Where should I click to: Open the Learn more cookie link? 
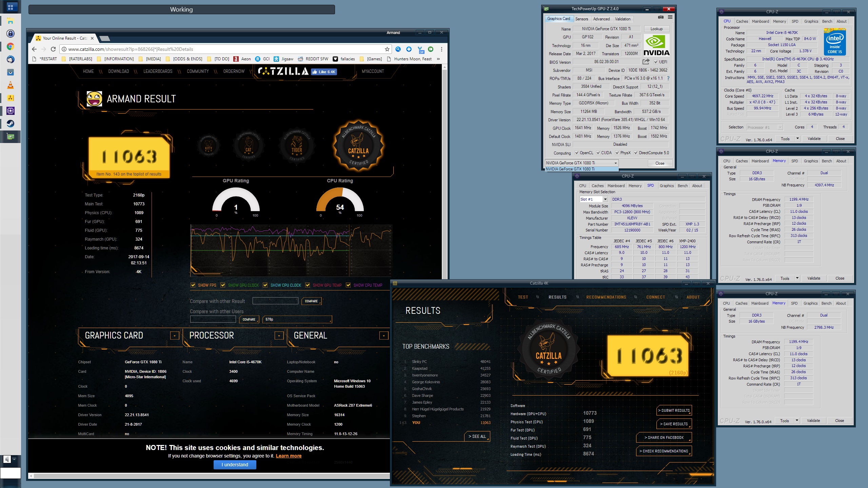pyautogui.click(x=289, y=456)
